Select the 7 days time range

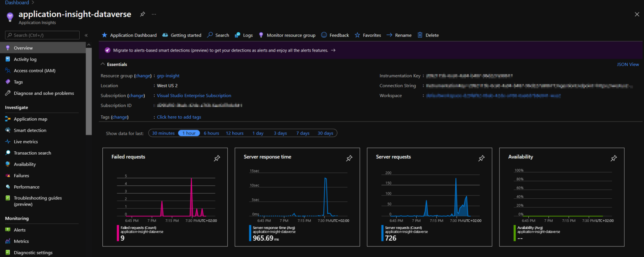(302, 133)
